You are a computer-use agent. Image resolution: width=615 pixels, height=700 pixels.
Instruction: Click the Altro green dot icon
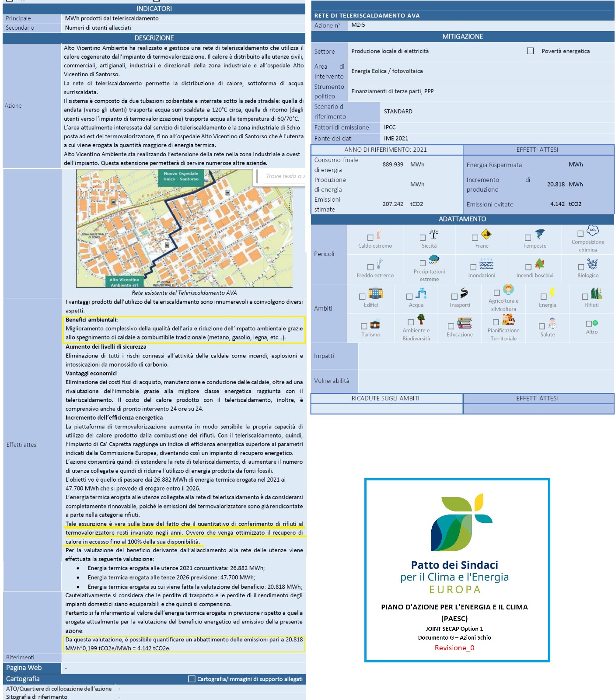coord(595,323)
